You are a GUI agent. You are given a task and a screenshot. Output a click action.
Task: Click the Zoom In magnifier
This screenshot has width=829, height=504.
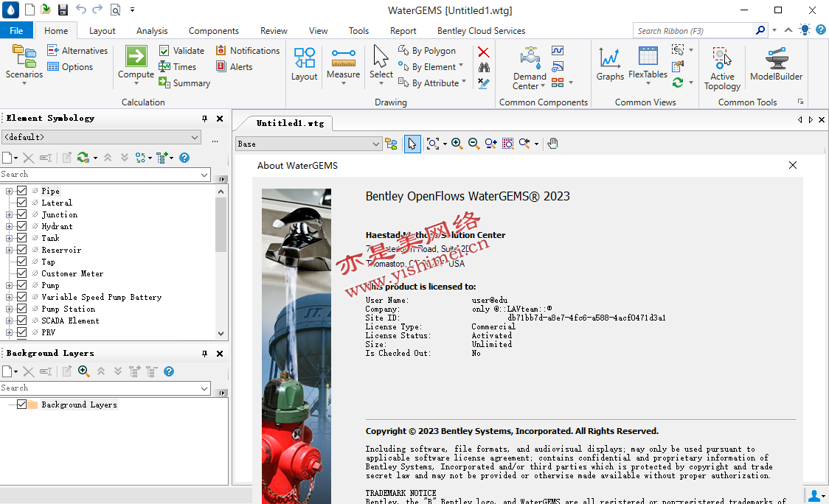click(457, 144)
